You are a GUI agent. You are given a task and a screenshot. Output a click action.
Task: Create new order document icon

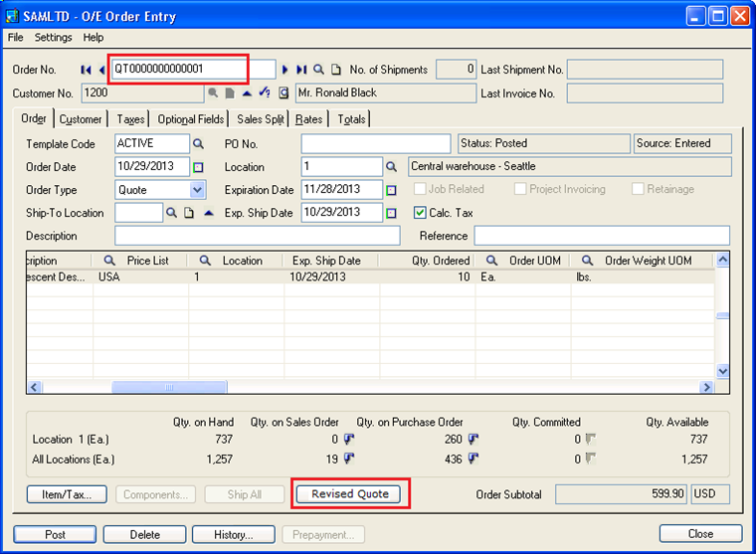point(336,70)
